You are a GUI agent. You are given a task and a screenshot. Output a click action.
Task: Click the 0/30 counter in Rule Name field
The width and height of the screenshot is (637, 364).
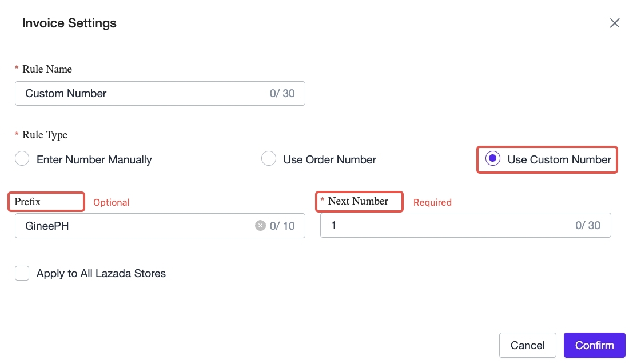tap(282, 93)
